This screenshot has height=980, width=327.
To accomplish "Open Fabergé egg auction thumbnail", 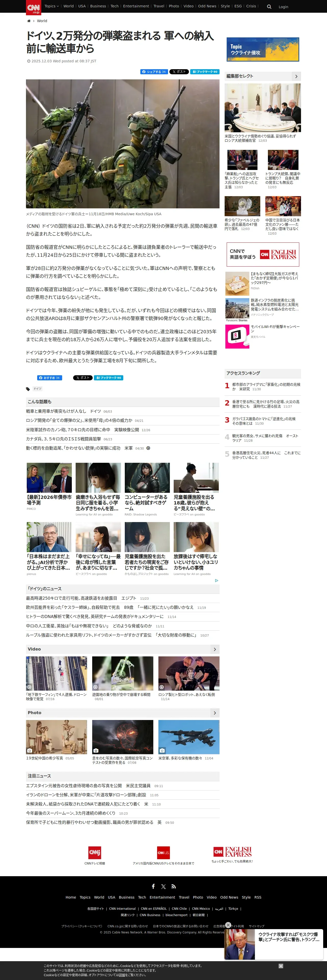I will (x=242, y=206).
